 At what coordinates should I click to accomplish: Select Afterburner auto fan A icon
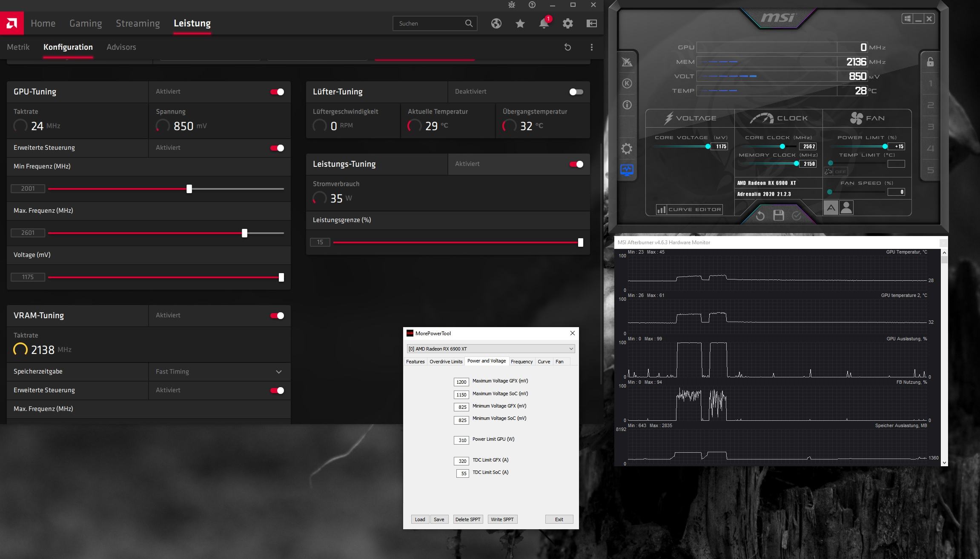click(831, 208)
